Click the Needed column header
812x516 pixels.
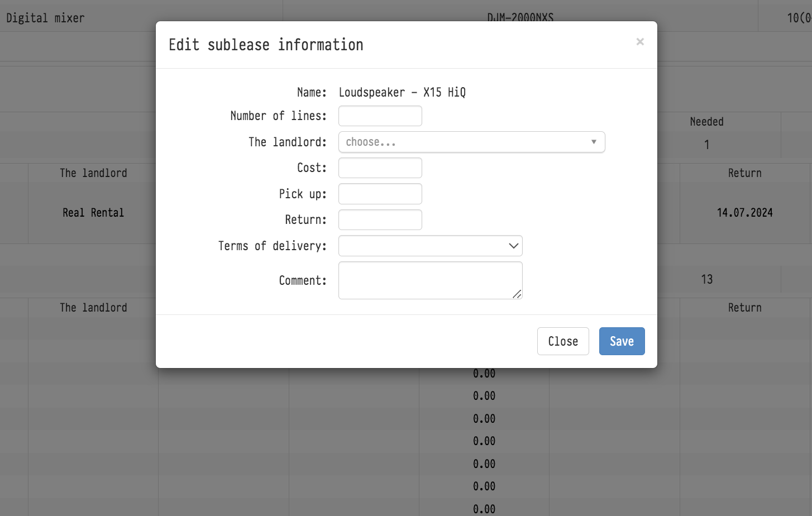point(706,122)
